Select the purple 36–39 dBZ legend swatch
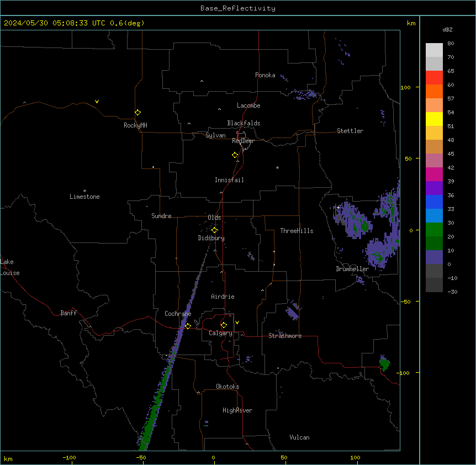This screenshot has width=476, height=465. pyautogui.click(x=434, y=188)
